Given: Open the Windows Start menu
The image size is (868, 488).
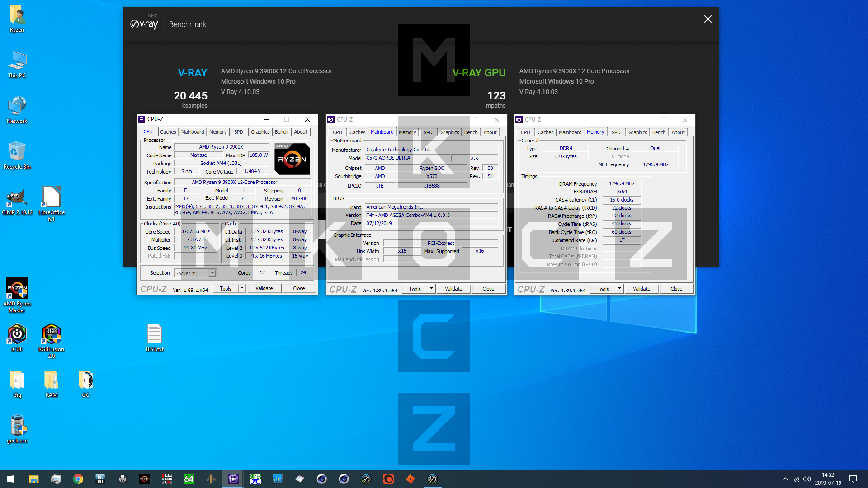Looking at the screenshot, I should (x=11, y=479).
